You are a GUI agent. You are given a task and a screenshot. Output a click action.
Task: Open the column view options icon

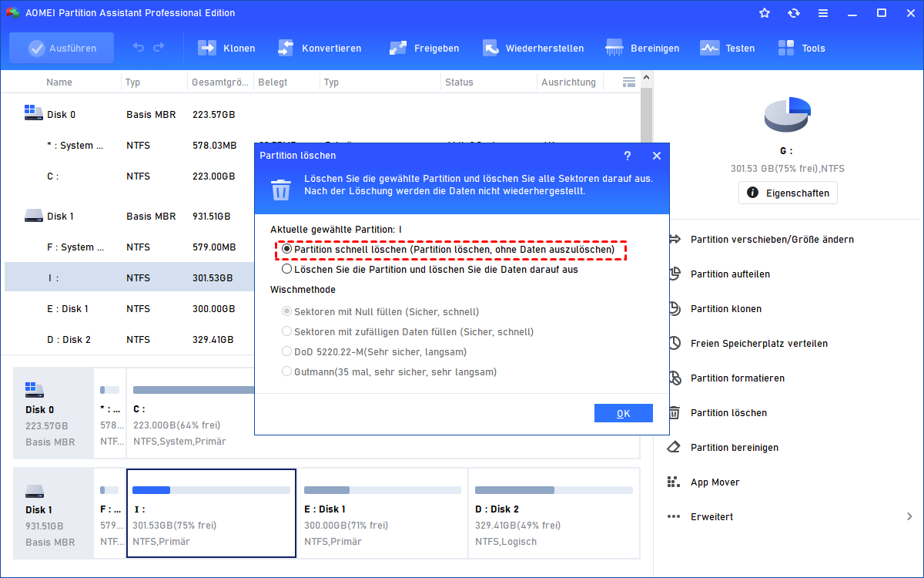coord(629,82)
